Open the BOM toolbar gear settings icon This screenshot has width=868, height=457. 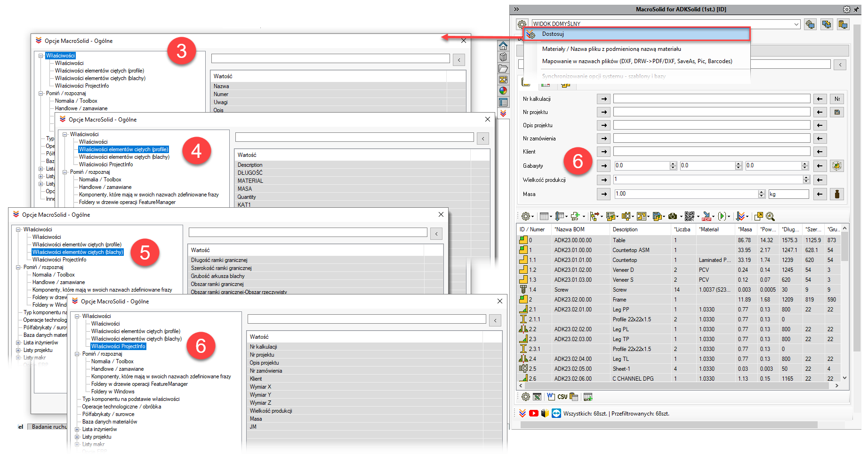[x=526, y=216]
